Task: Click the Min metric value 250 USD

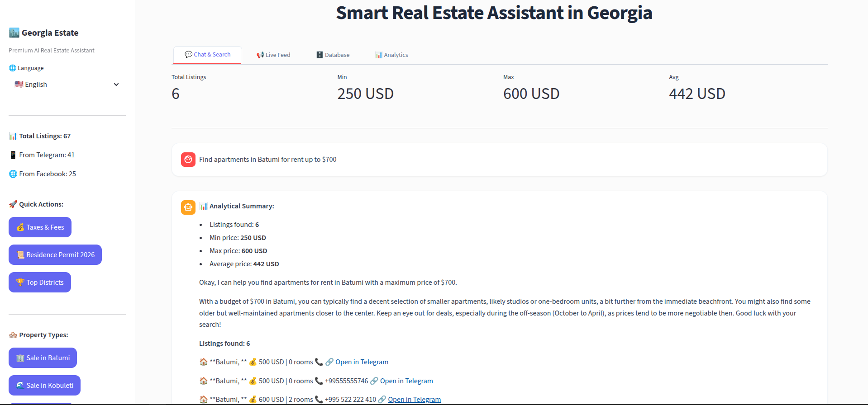Action: (x=366, y=94)
